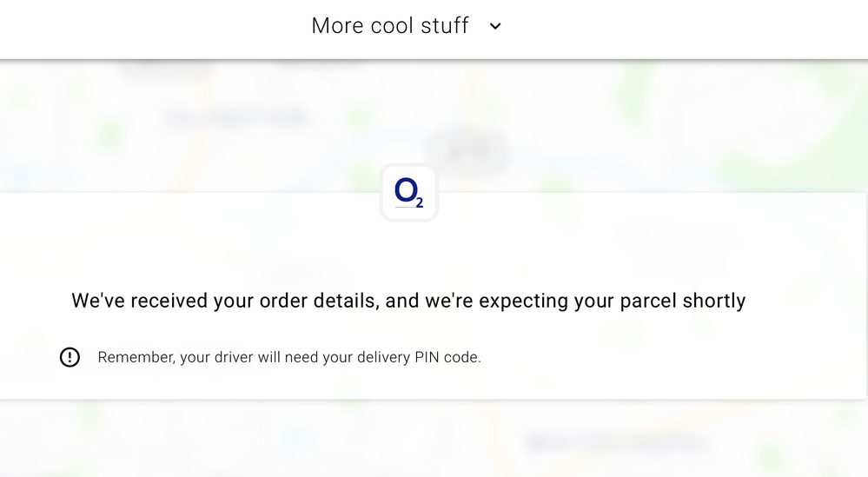Click the blurred text on card's right side

678,248
